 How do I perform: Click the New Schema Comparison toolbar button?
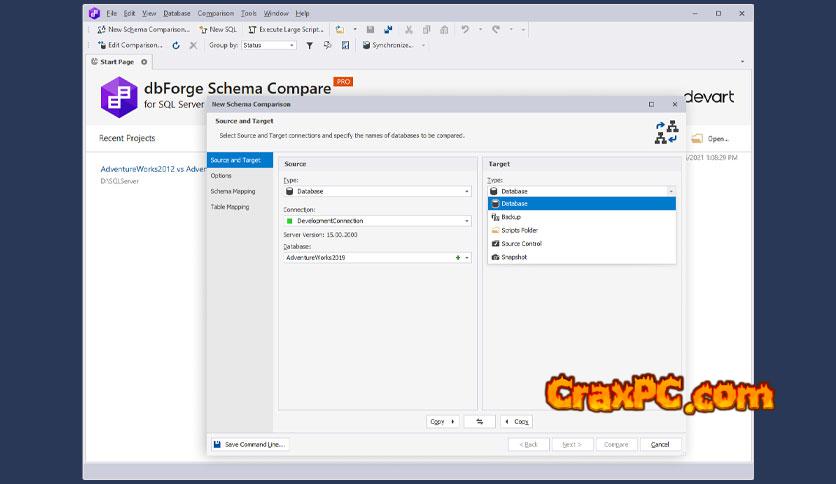(143, 30)
